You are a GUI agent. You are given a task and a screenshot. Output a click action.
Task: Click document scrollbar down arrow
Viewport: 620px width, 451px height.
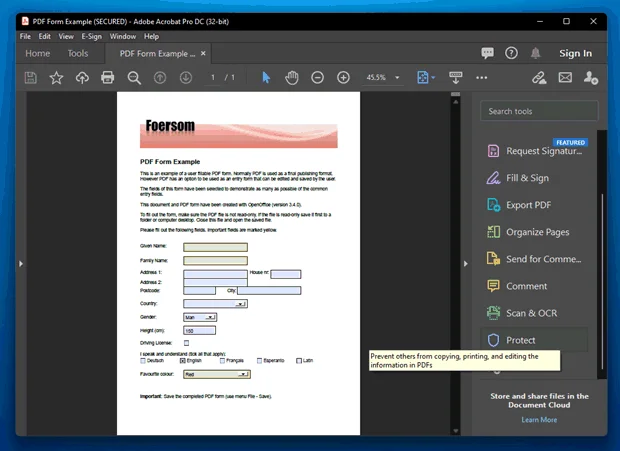tap(456, 431)
